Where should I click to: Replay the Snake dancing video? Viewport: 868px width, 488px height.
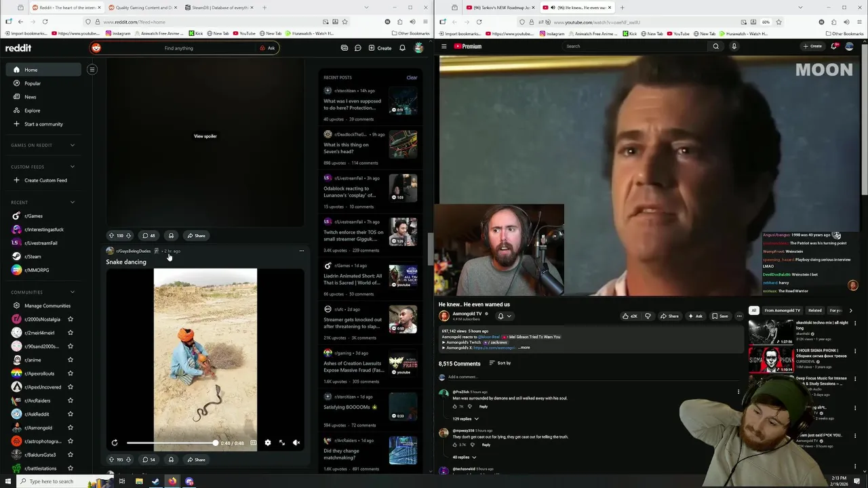(115, 443)
